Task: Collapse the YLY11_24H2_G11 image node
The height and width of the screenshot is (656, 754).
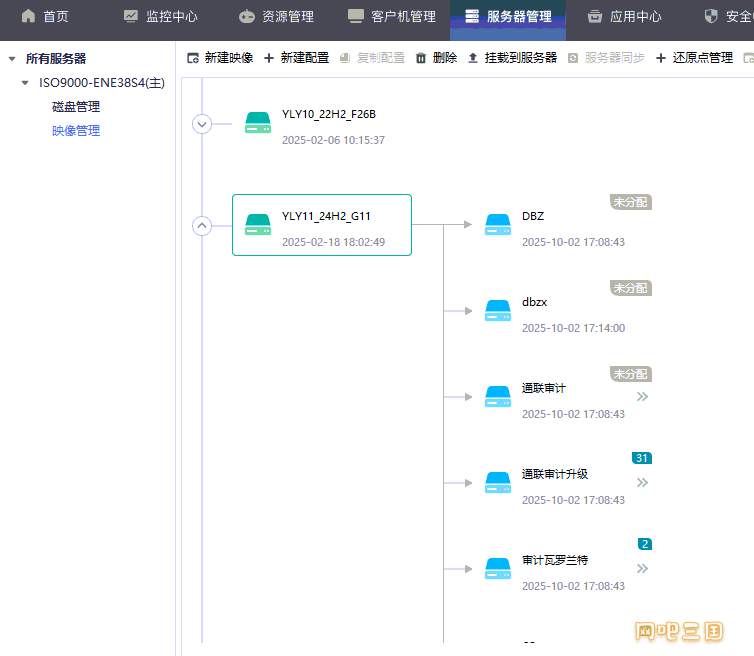Action: point(202,225)
